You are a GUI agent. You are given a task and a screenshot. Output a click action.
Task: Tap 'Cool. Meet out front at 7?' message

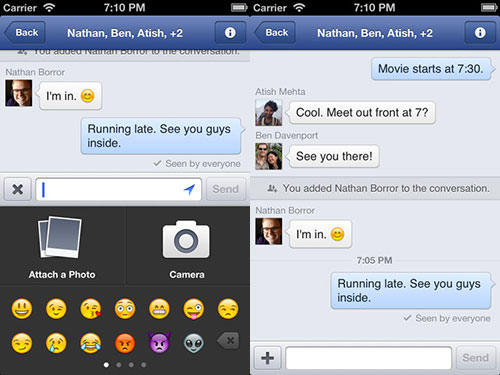[362, 113]
